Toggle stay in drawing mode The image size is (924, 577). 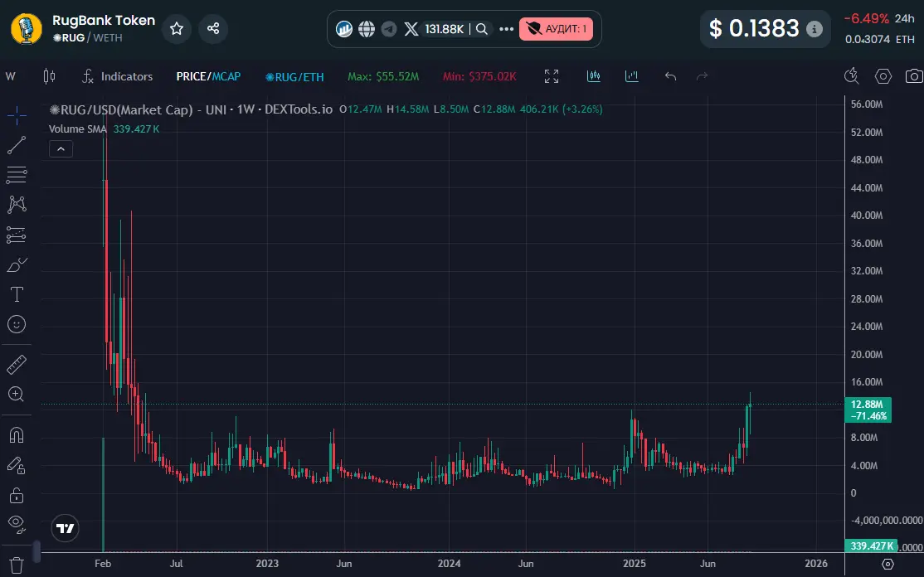(17, 465)
